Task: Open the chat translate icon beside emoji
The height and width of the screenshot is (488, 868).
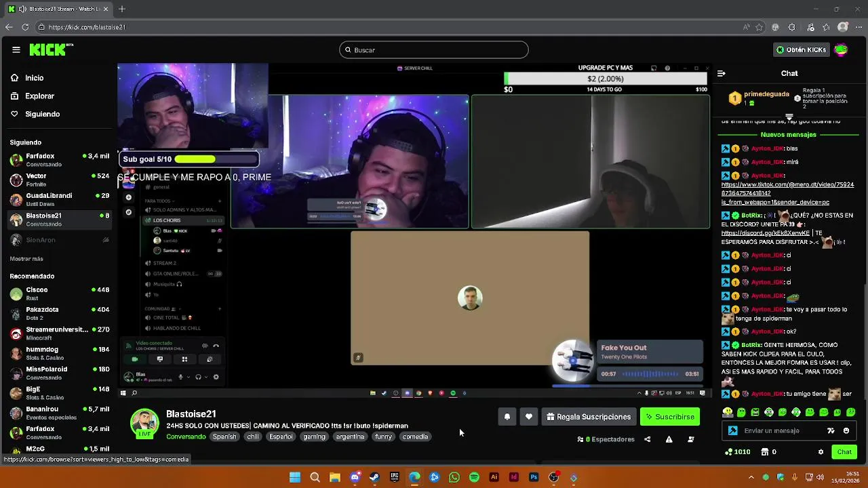Action: 831,430
